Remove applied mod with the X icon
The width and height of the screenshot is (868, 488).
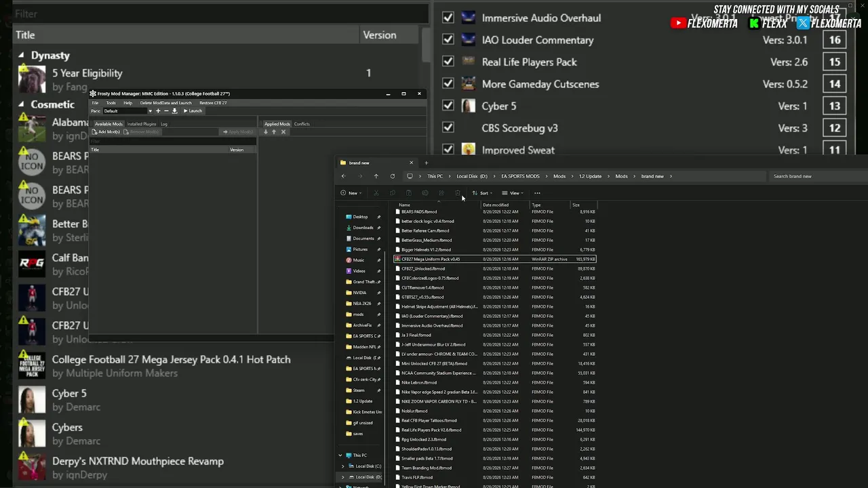pyautogui.click(x=283, y=131)
